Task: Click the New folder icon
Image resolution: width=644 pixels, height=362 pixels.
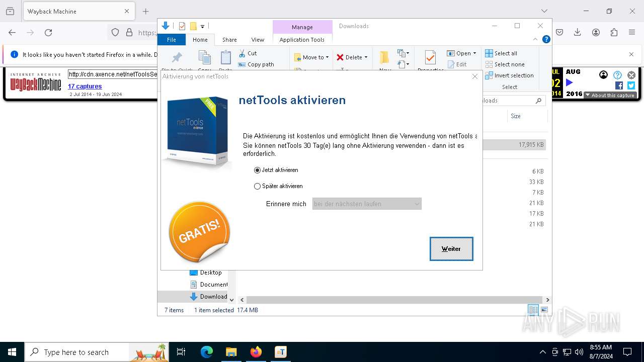Action: coord(384,58)
